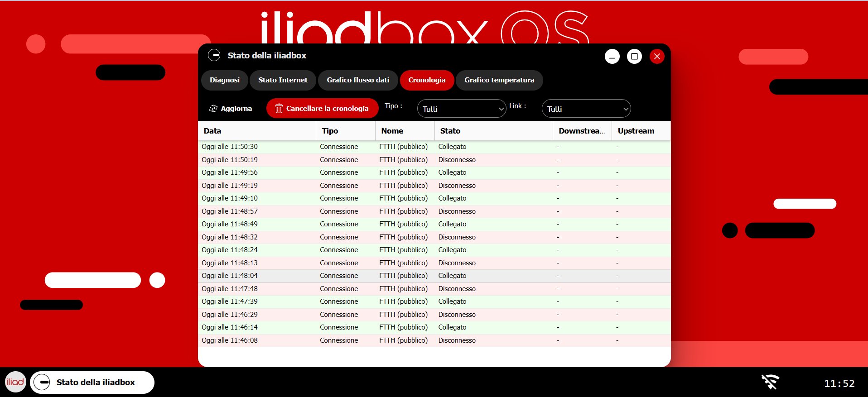The width and height of the screenshot is (868, 397).
Task: Select the row 'Oggi alle 11:48:49'
Action: coord(434,224)
